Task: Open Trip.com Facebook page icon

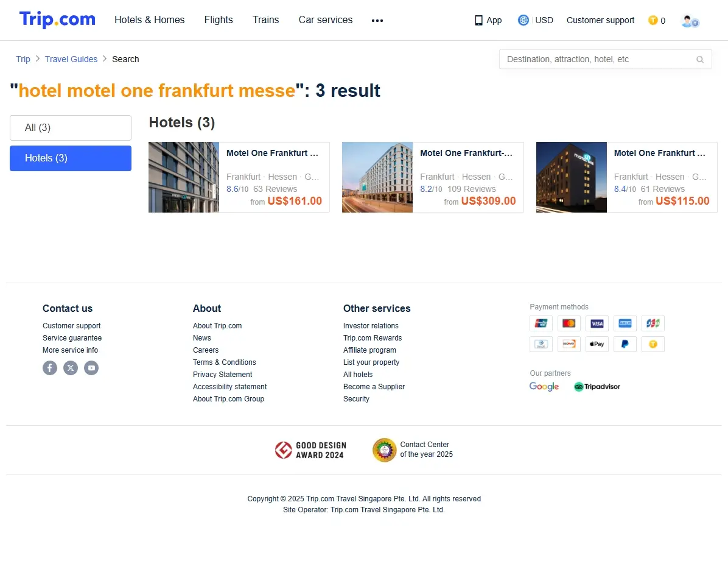Action: [x=50, y=368]
